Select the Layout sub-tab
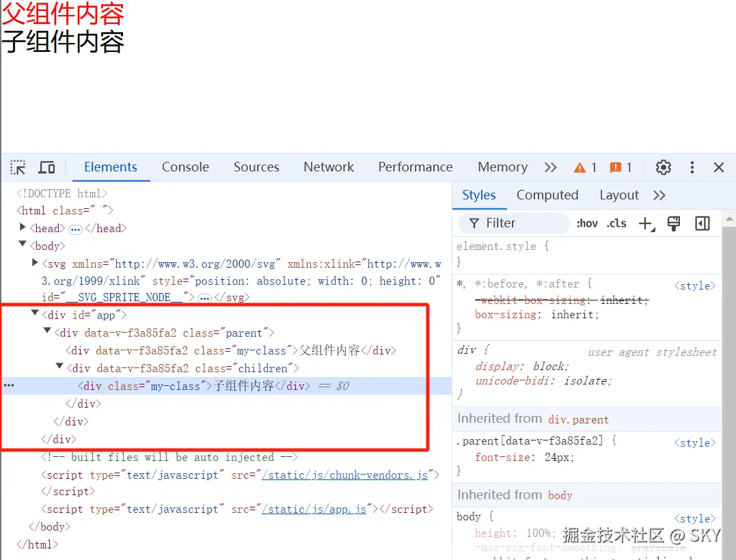Viewport: 736px width, 560px height. tap(619, 195)
